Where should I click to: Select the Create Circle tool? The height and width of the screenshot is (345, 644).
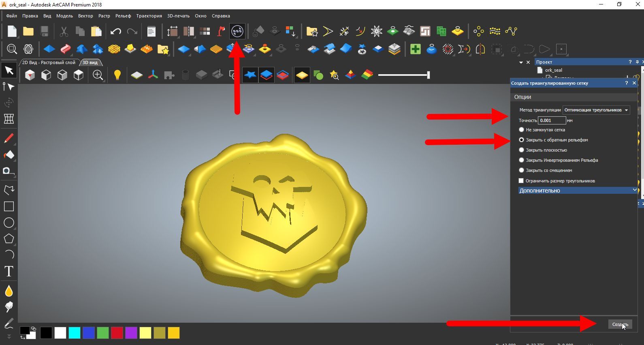pos(9,223)
